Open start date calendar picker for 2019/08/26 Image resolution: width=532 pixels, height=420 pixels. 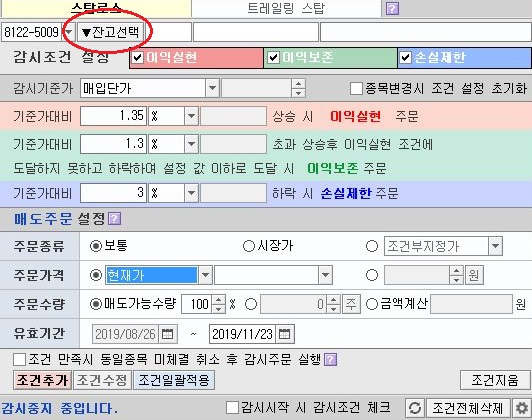click(167, 334)
